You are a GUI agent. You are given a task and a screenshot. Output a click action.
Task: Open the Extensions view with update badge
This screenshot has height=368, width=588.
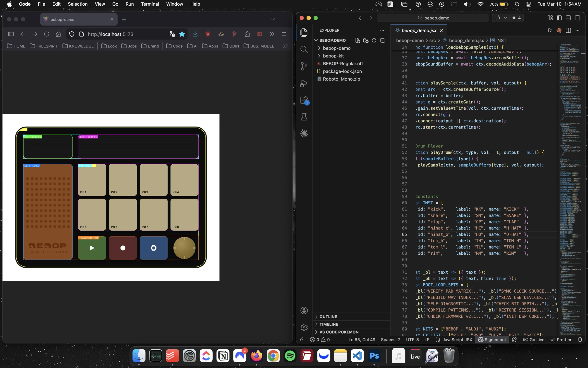coord(304,100)
